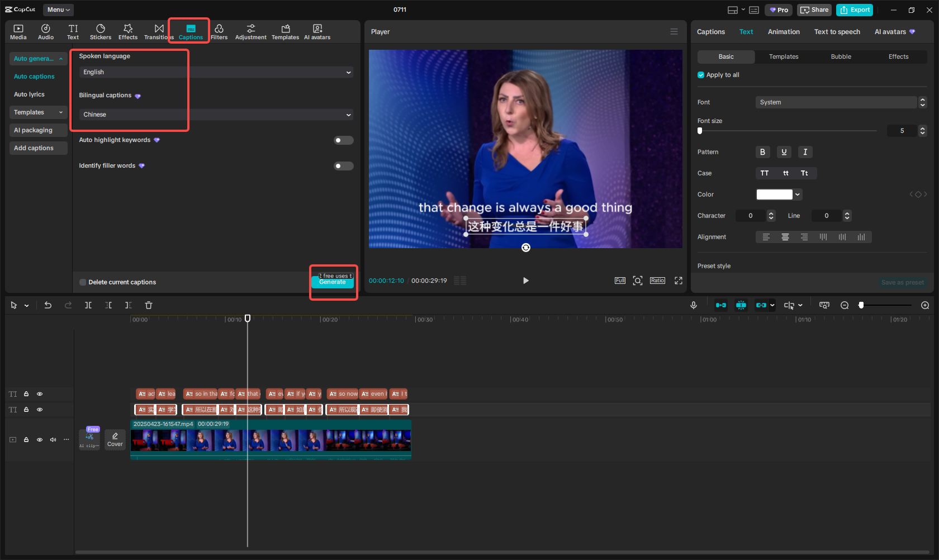Switch to the Animation tab

784,32
